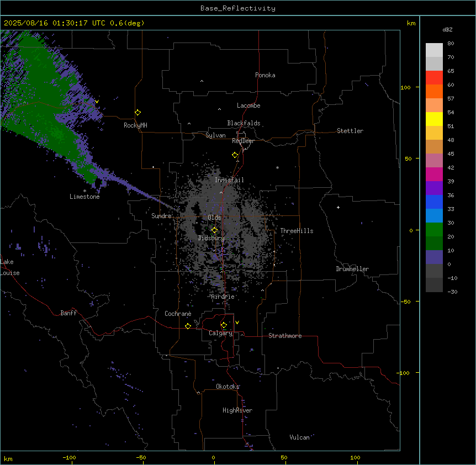The height and width of the screenshot is (465, 476).
Task: Select the brown 48-45 dBZ swatch
Action: pos(434,146)
